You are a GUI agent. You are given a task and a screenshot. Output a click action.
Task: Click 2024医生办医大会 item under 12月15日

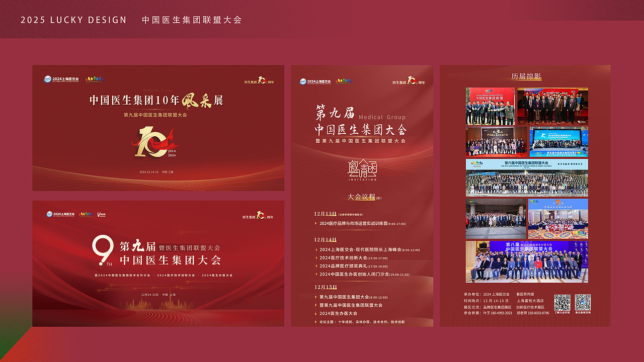tap(339, 313)
